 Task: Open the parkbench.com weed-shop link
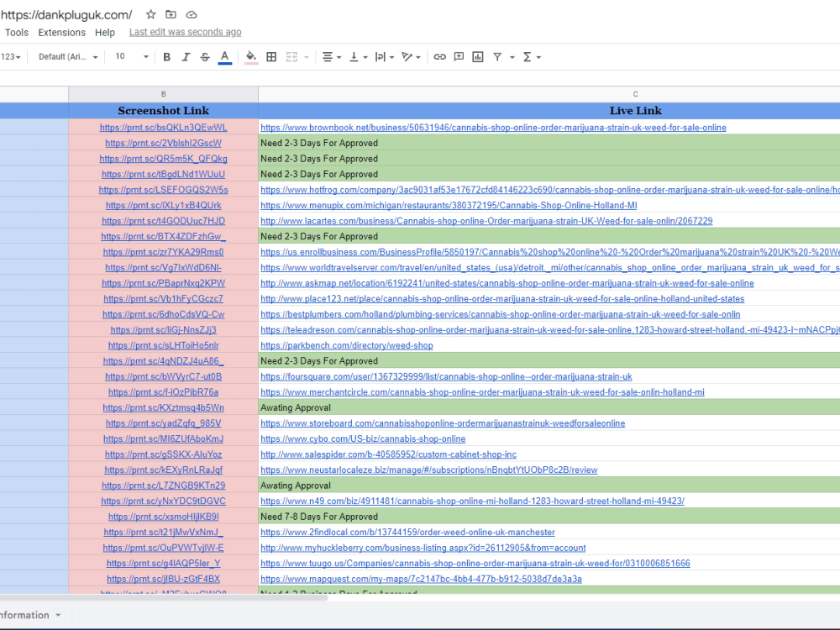(x=347, y=345)
